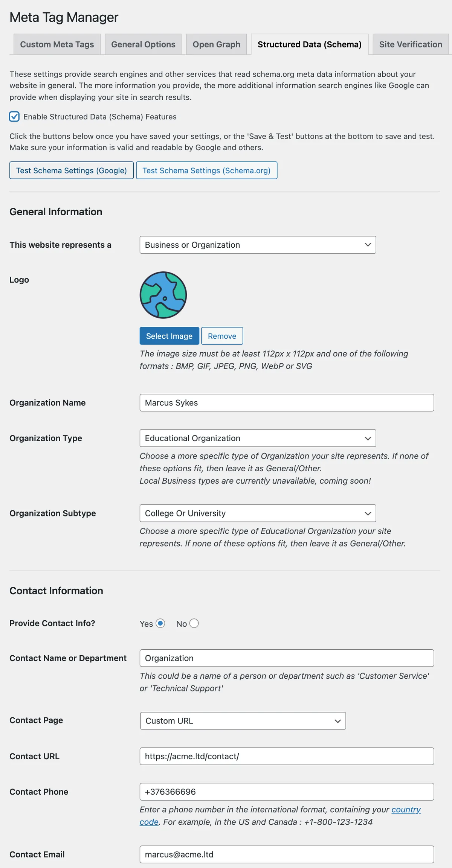Select Yes for Provide Contact Info

[160, 623]
